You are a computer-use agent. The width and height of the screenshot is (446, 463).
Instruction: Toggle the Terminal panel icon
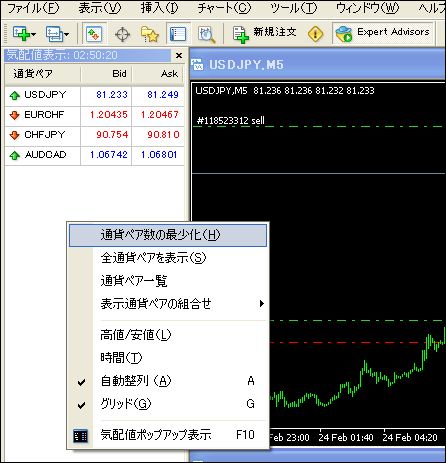pyautogui.click(x=178, y=34)
